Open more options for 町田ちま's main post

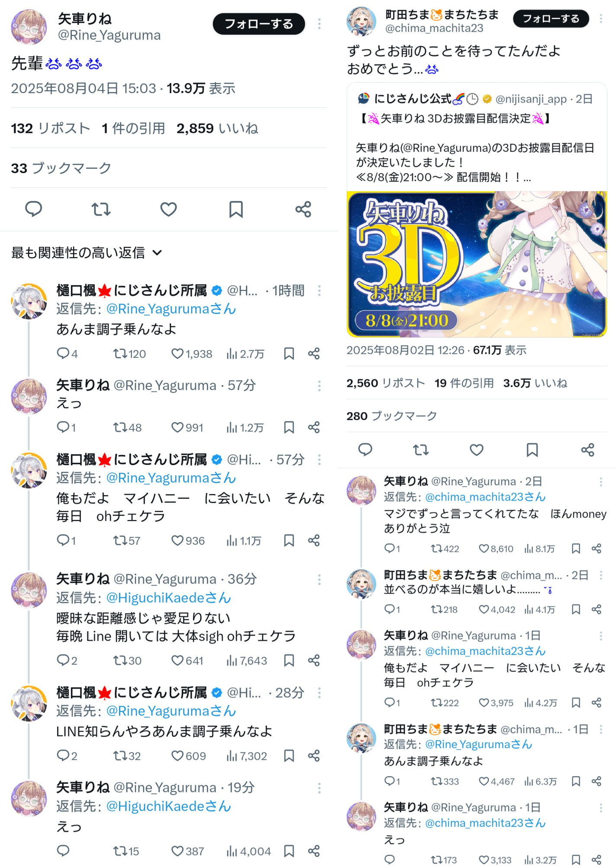[x=601, y=19]
